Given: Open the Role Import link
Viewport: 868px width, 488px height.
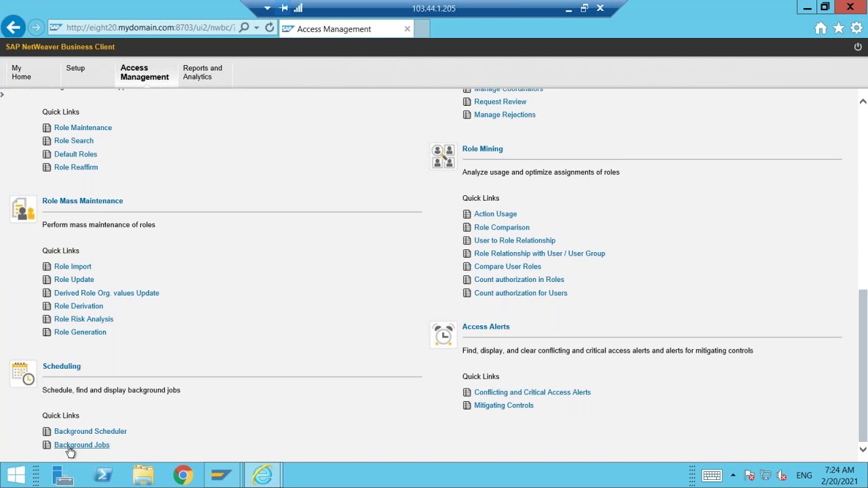Looking at the screenshot, I should coord(73,267).
